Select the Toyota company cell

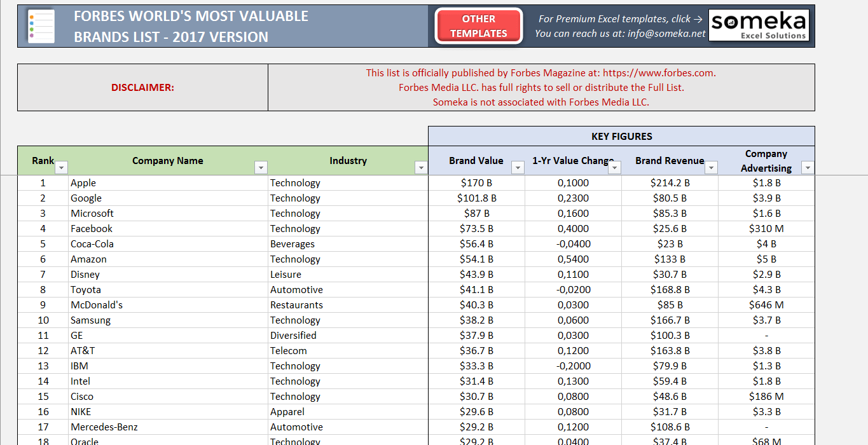[x=168, y=290]
